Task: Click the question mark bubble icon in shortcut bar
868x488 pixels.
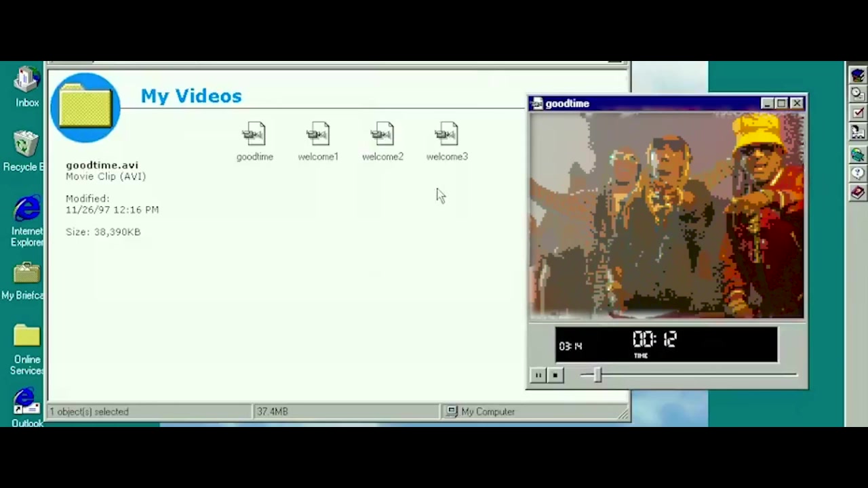Action: tap(858, 174)
